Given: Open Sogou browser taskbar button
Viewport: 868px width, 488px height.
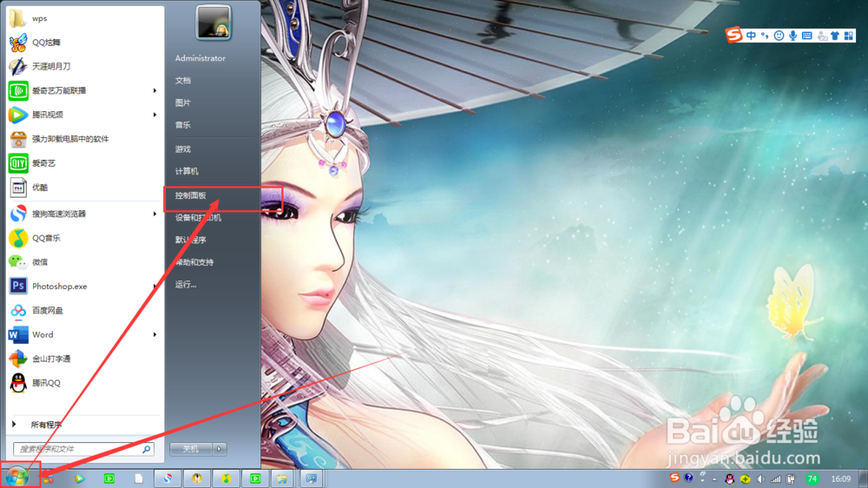Looking at the screenshot, I should pos(168,478).
